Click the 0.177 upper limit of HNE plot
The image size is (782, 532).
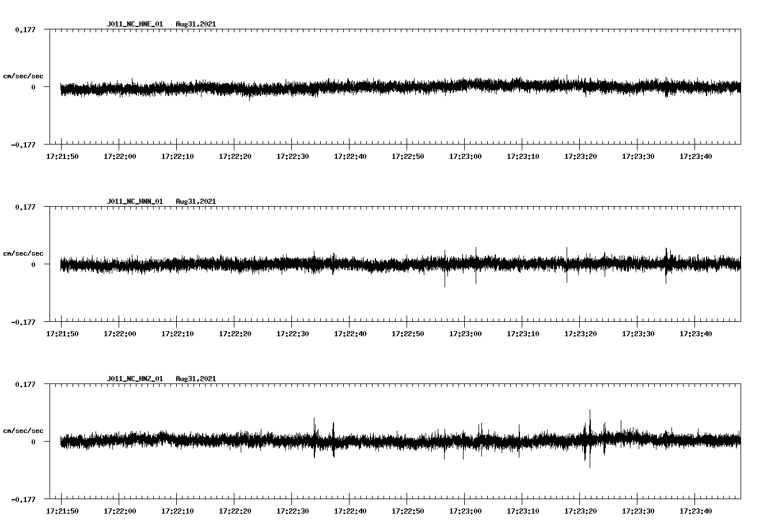coord(25,29)
